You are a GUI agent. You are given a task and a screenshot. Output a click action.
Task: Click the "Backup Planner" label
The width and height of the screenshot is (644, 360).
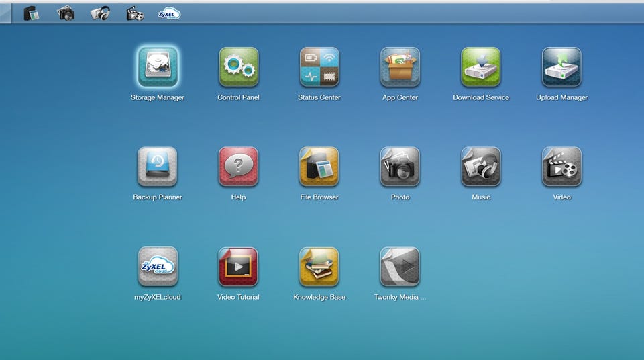[157, 197]
